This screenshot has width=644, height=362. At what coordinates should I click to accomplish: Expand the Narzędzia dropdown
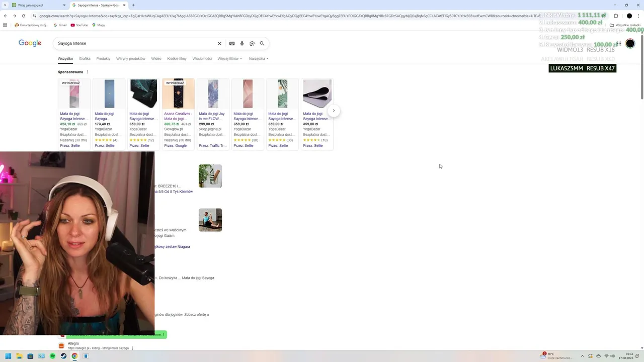tap(259, 59)
